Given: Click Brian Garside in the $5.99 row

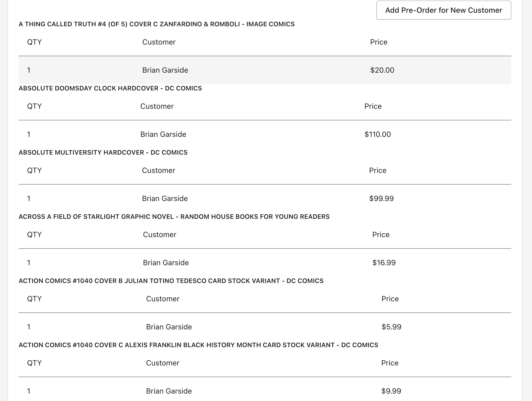Looking at the screenshot, I should [x=169, y=327].
